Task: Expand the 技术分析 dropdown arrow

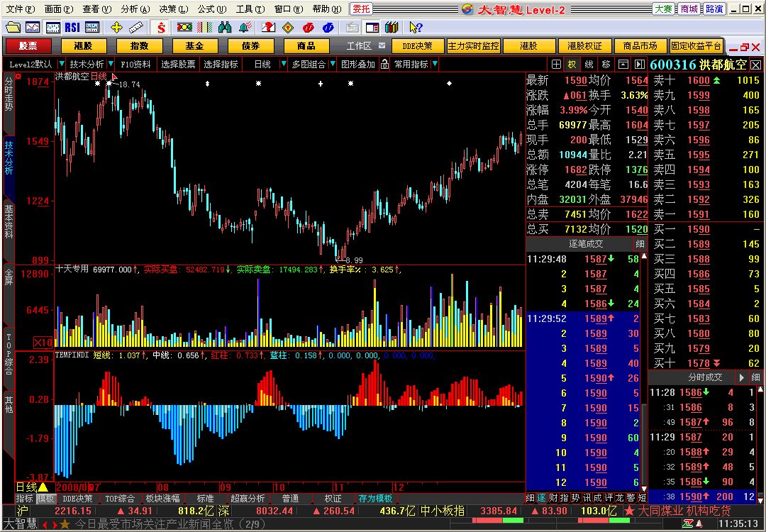Action: [x=111, y=64]
